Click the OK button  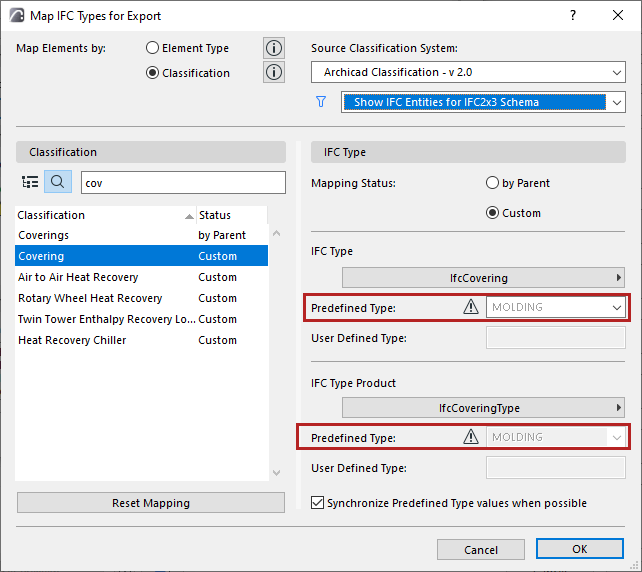point(579,549)
